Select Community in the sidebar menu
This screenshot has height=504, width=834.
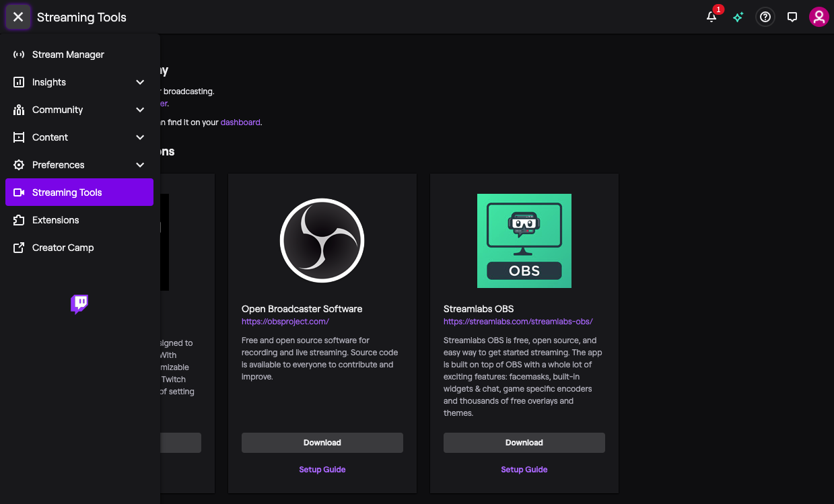coord(79,110)
